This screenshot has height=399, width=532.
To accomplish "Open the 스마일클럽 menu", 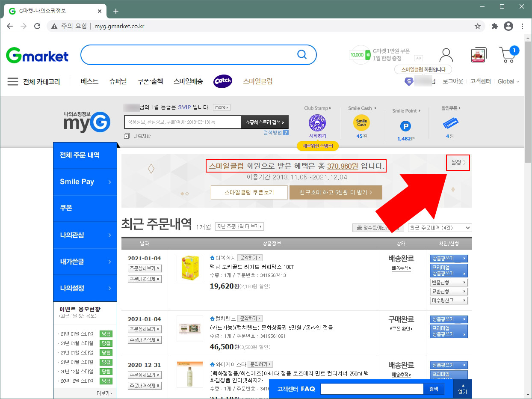I will [258, 81].
